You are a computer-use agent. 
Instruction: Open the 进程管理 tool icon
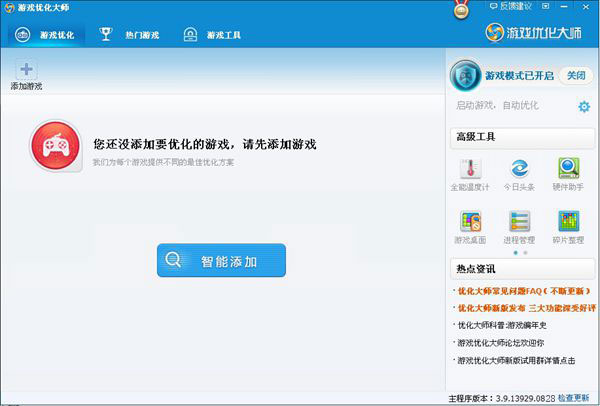[519, 228]
